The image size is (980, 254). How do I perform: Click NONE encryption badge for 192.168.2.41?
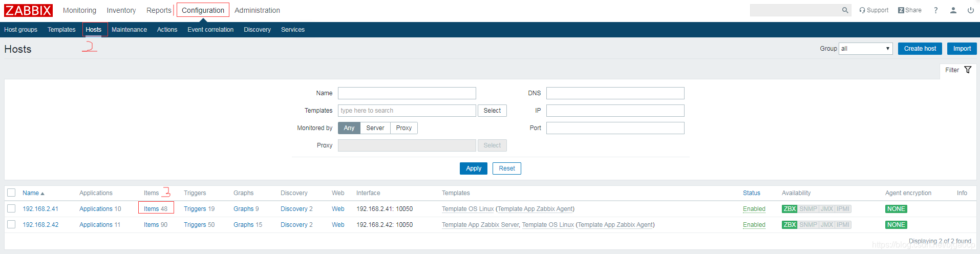point(896,209)
